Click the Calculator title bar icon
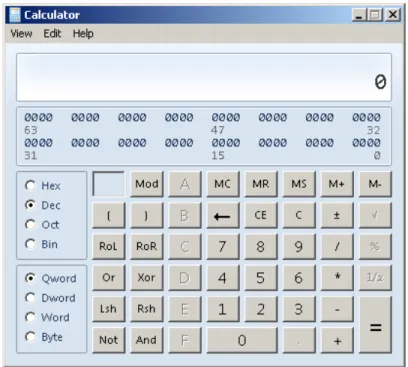 15,15
